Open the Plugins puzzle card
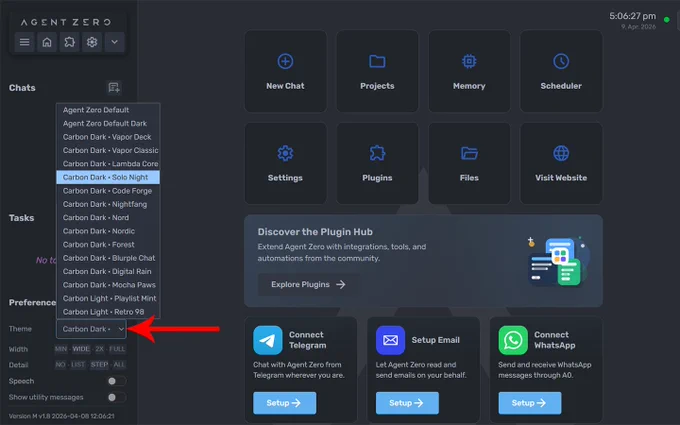 click(377, 163)
